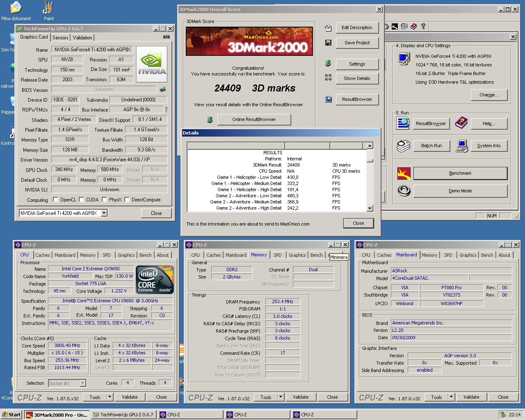Image resolution: width=525 pixels, height=420 pixels.
Task: Open Graphics tab in right CPU-Z window
Action: pyautogui.click(x=468, y=255)
